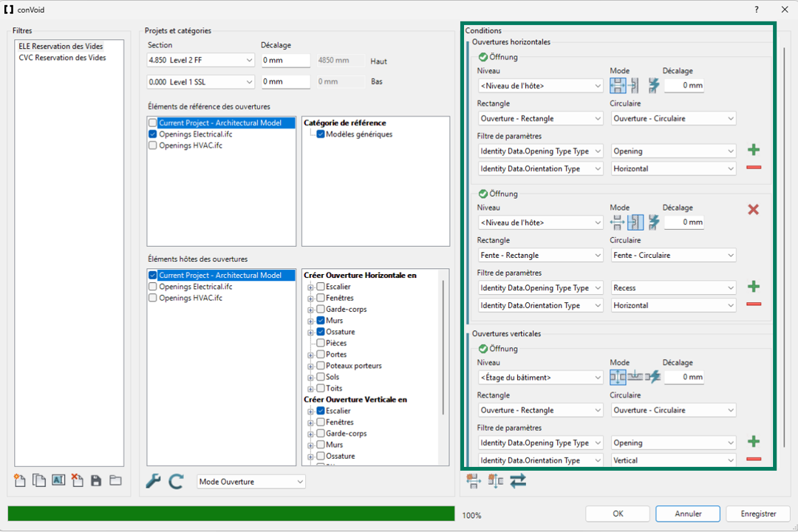Add parameter filter plus in Opening horizontal
Screen dimensions: 798x532
[x=754, y=150]
